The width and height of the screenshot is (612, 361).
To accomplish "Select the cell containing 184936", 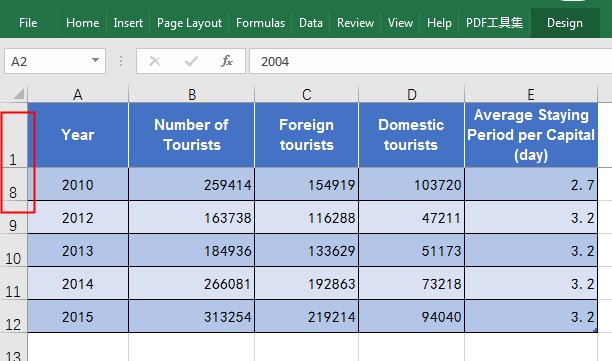I will coord(192,251).
